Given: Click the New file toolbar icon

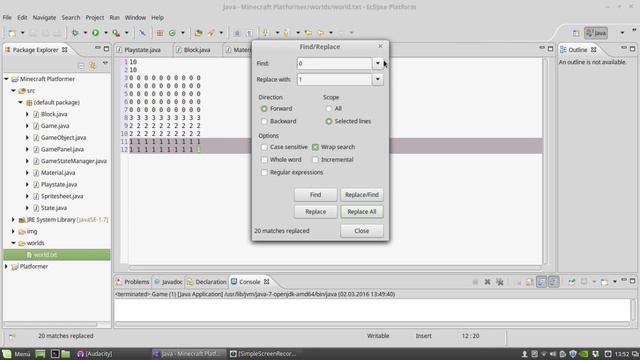Looking at the screenshot, I should click(x=12, y=33).
